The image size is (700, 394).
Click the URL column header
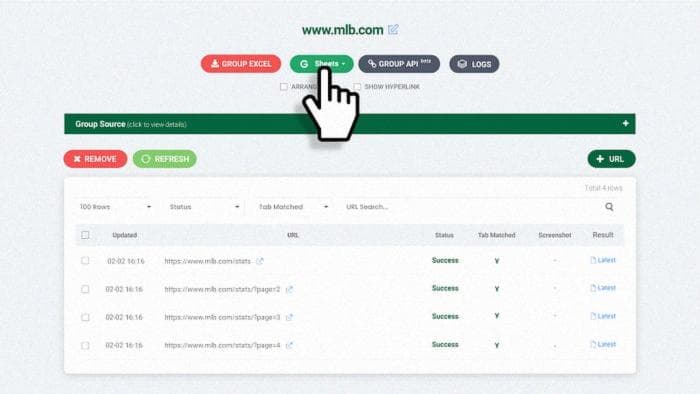[x=293, y=235]
